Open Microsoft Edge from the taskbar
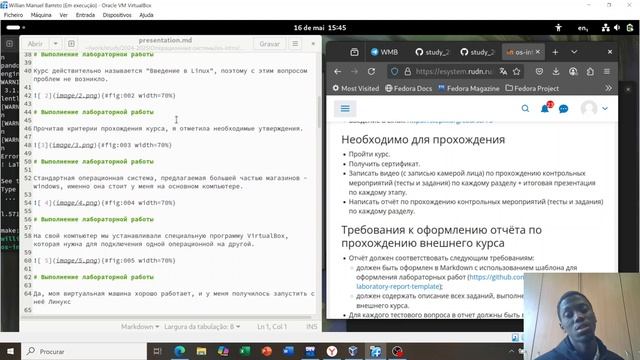640x360 pixels. click(x=180, y=351)
